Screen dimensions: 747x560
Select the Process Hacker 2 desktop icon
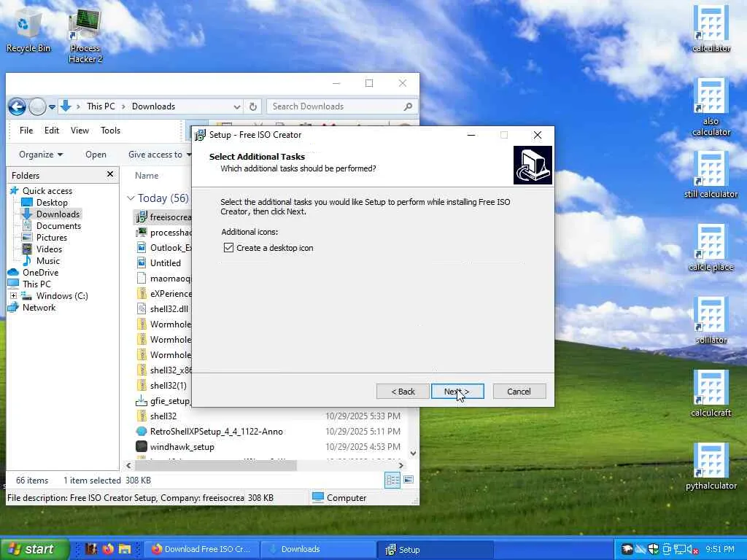[85, 36]
